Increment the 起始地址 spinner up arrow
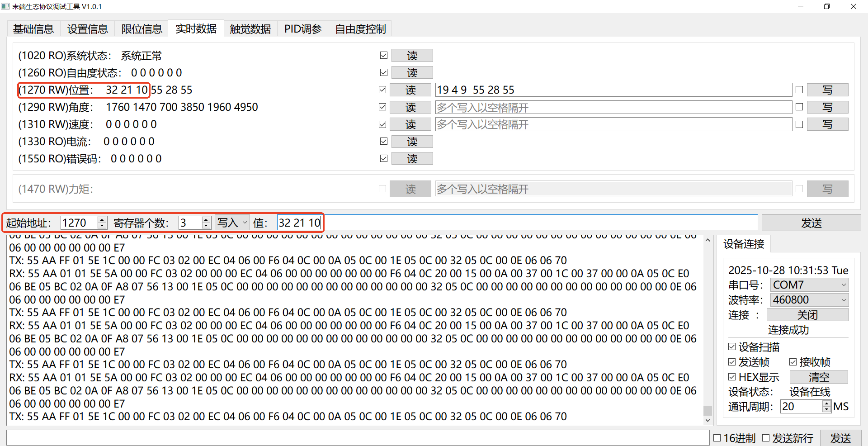The width and height of the screenshot is (868, 446). point(102,220)
